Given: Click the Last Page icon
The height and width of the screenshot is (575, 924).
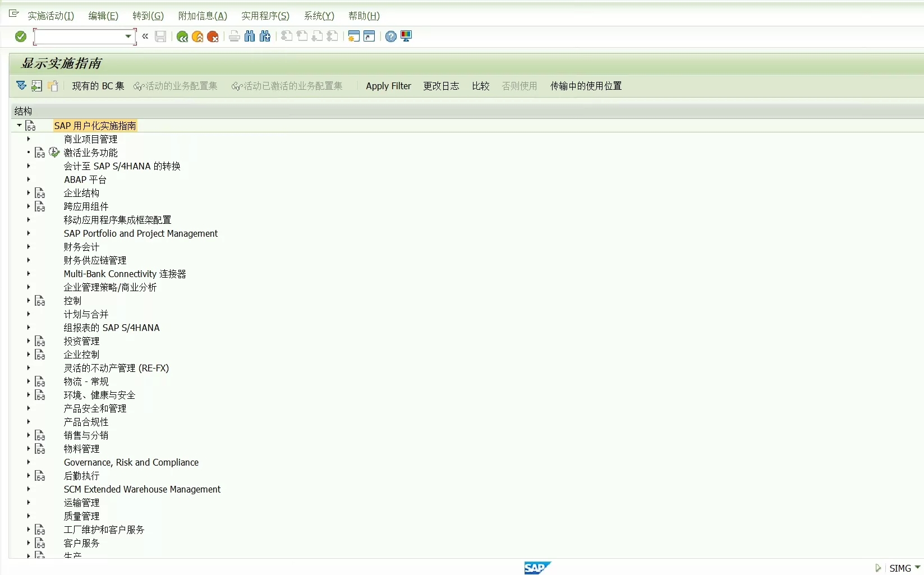Looking at the screenshot, I should 332,36.
